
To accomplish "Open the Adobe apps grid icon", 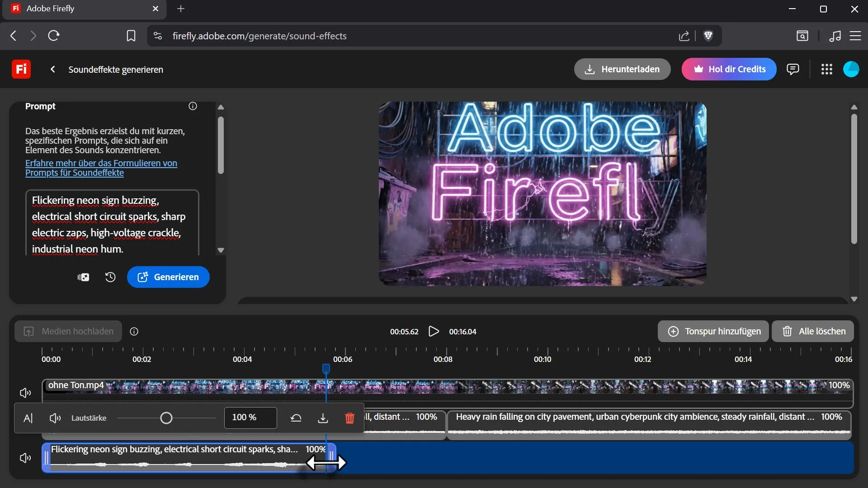I will (x=827, y=69).
